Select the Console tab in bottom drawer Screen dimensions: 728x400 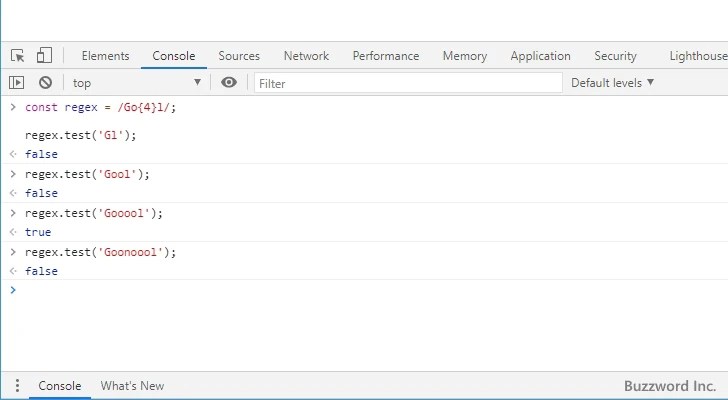click(59, 386)
